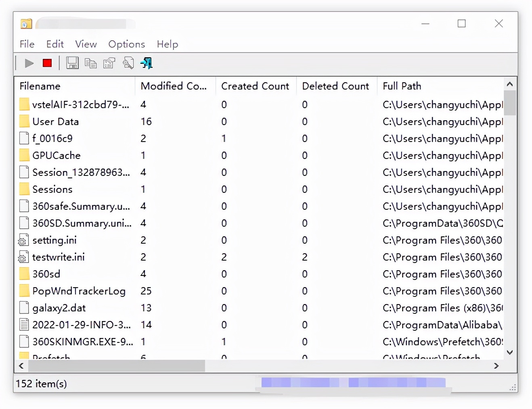Open the File menu

(27, 44)
